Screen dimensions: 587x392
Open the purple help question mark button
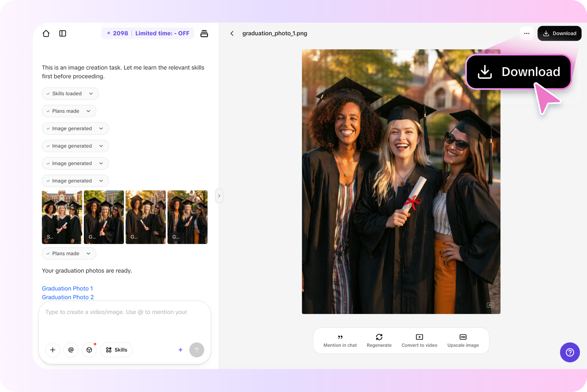[x=570, y=352]
